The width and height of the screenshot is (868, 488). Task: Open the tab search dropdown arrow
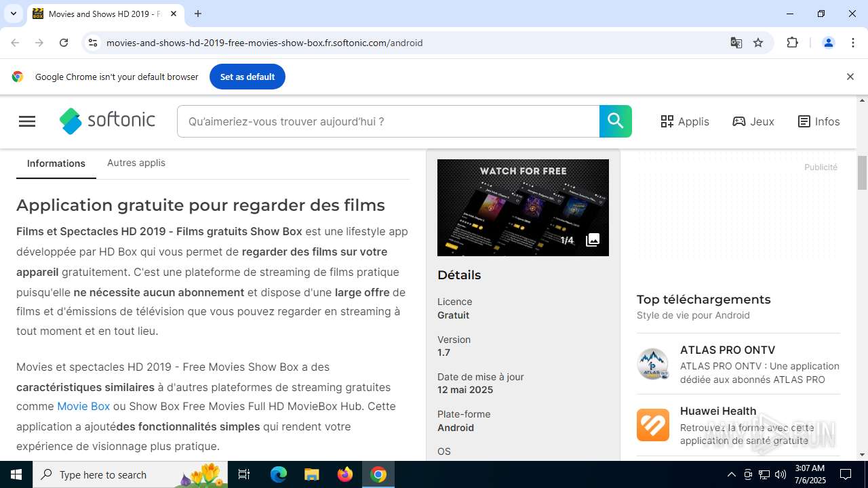(14, 14)
